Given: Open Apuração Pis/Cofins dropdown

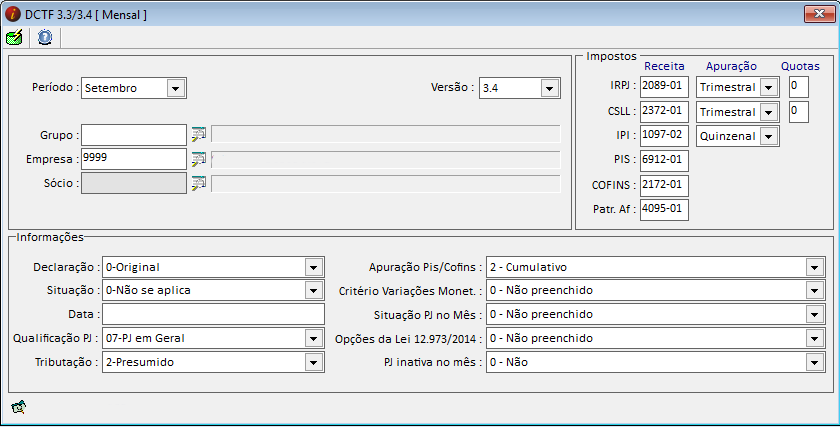Looking at the screenshot, I should (x=814, y=267).
